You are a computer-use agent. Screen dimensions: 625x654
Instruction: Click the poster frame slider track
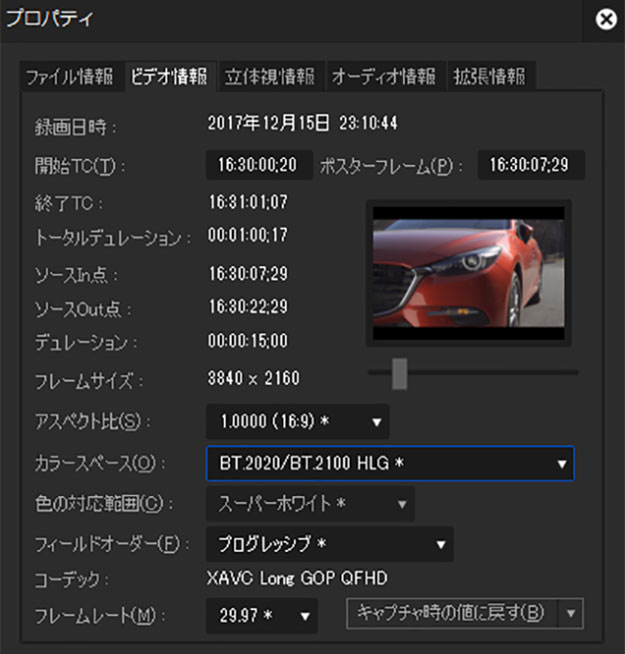500,372
